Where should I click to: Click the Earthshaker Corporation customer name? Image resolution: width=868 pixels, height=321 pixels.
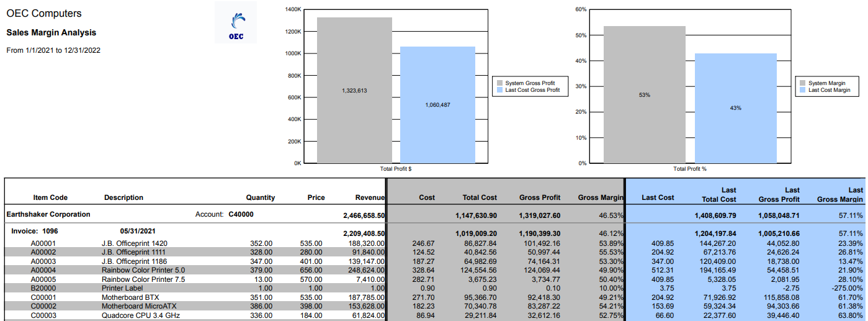point(48,214)
